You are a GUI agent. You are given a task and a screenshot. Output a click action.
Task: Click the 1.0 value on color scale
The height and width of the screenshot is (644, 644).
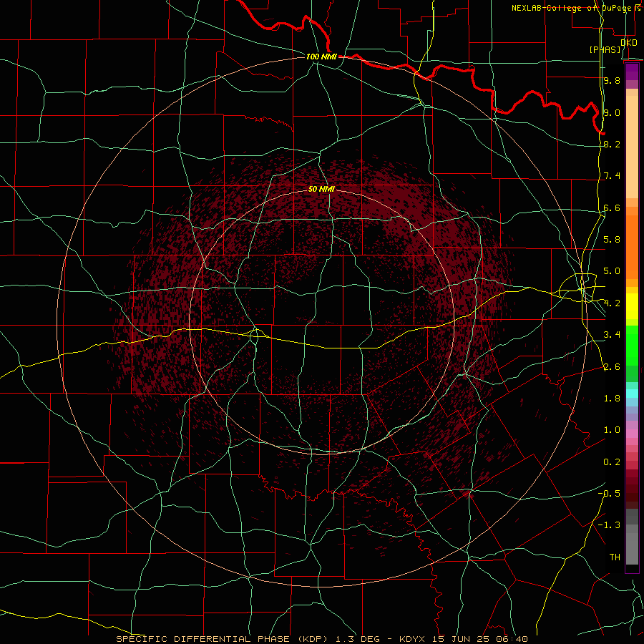(612, 430)
